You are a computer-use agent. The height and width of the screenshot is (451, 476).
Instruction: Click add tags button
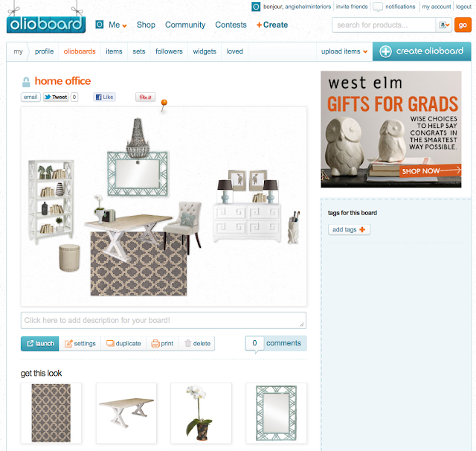click(349, 230)
